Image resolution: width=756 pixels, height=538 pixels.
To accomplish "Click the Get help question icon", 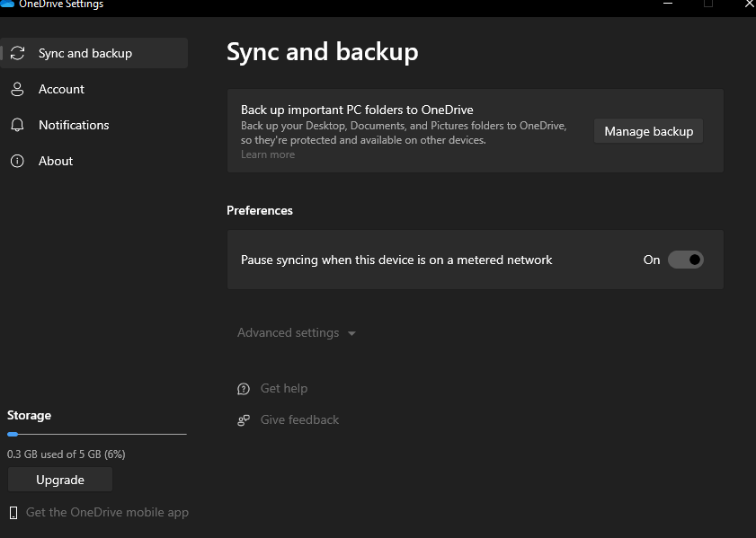I will coord(244,389).
